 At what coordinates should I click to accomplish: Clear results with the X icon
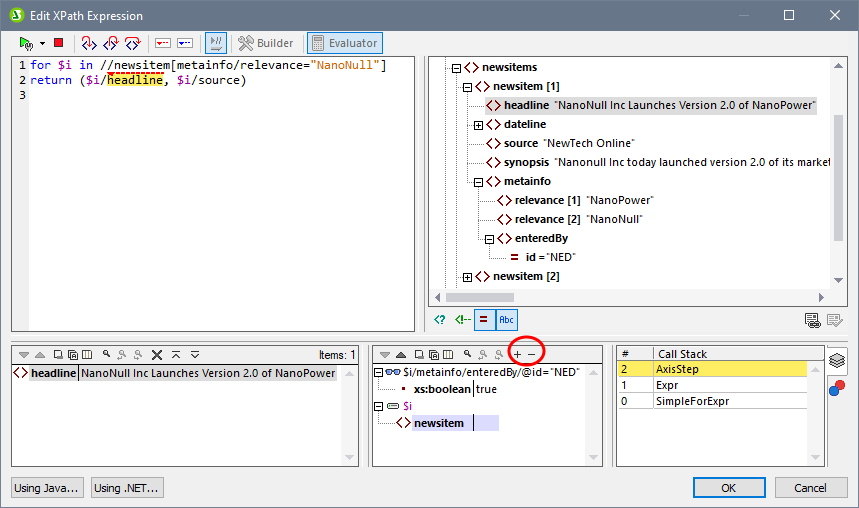[157, 354]
